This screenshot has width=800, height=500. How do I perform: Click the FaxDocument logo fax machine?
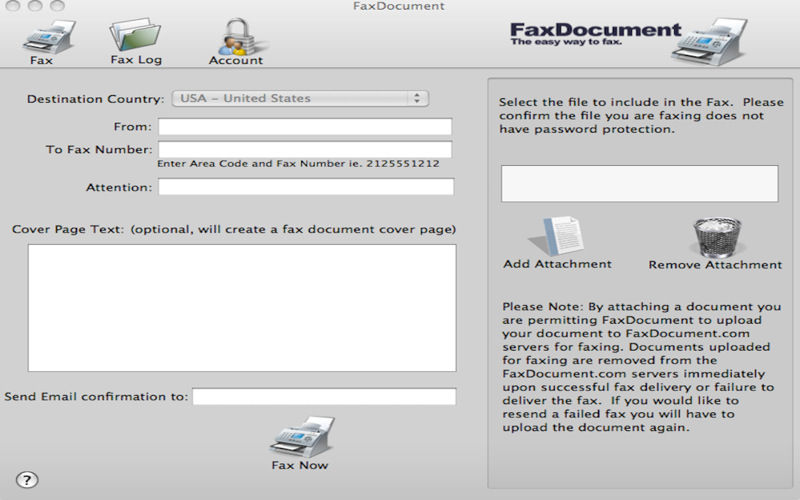pos(710,41)
